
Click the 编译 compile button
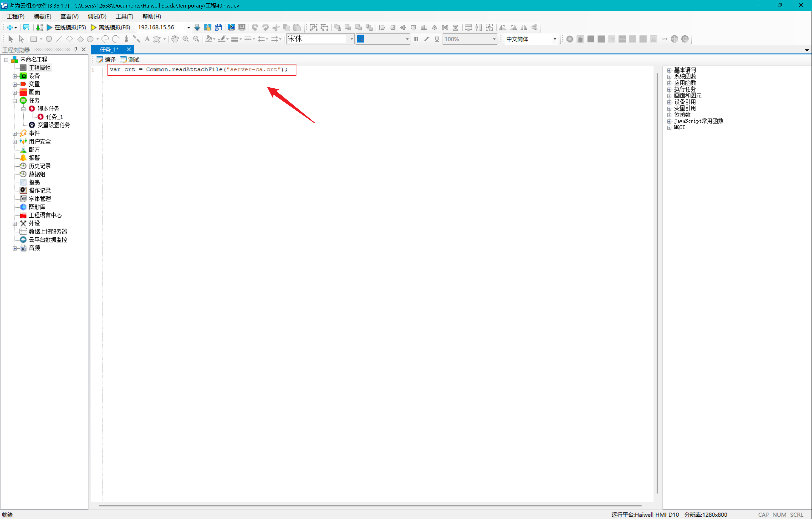[x=106, y=60]
